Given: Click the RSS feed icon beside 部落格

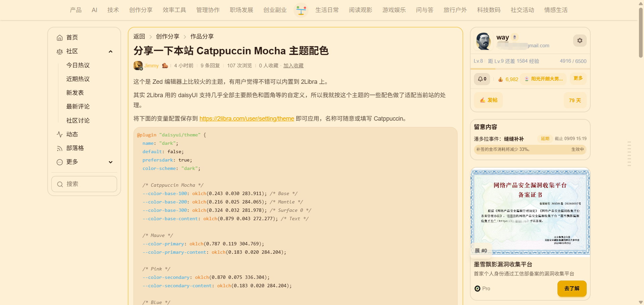Looking at the screenshot, I should [x=60, y=148].
